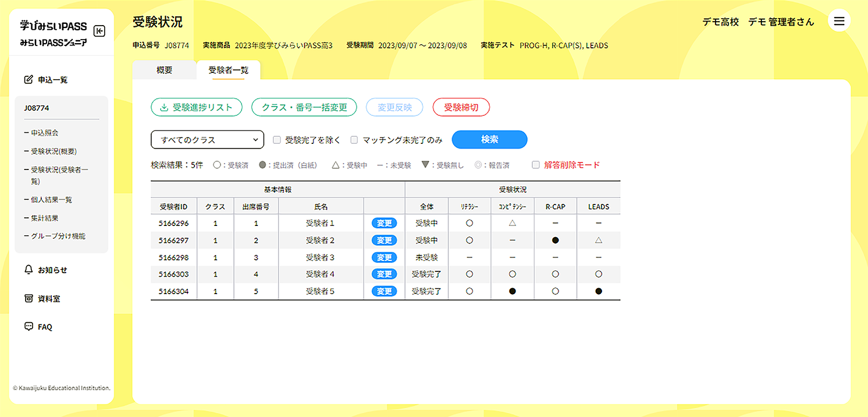
Task: Enable the 受験完了を除く checkbox
Action: pyautogui.click(x=277, y=140)
